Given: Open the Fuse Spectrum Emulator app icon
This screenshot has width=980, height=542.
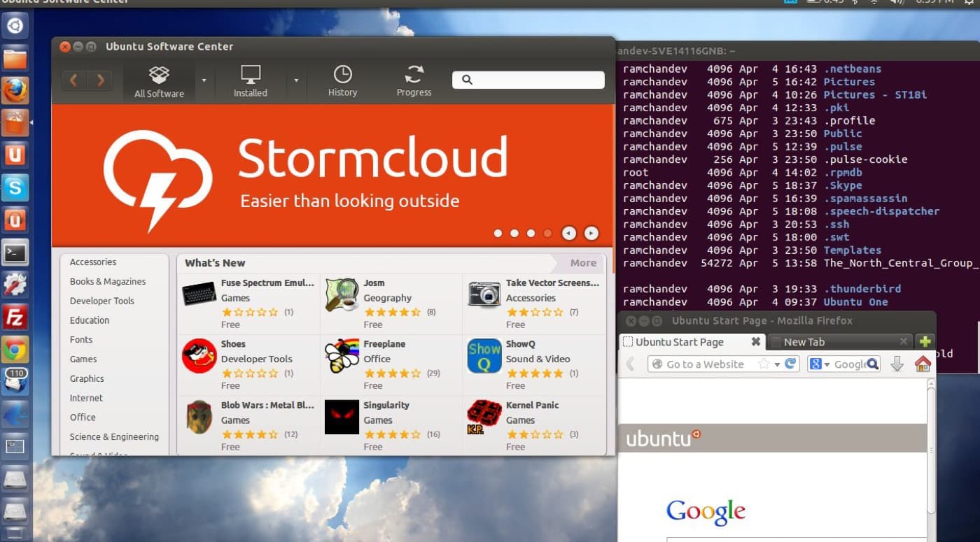Looking at the screenshot, I should pyautogui.click(x=199, y=294).
